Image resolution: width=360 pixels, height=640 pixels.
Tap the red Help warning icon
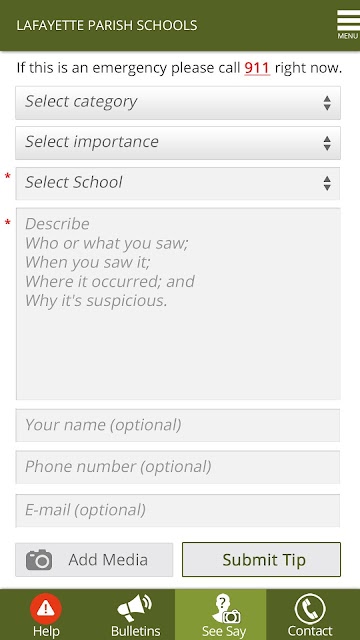(x=46, y=609)
